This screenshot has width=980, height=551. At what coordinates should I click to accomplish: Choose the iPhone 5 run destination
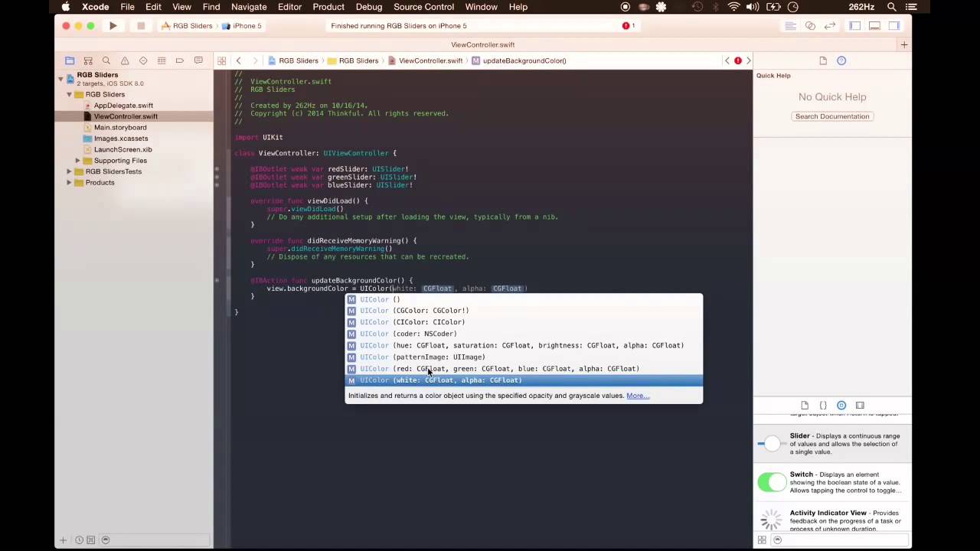pos(242,26)
